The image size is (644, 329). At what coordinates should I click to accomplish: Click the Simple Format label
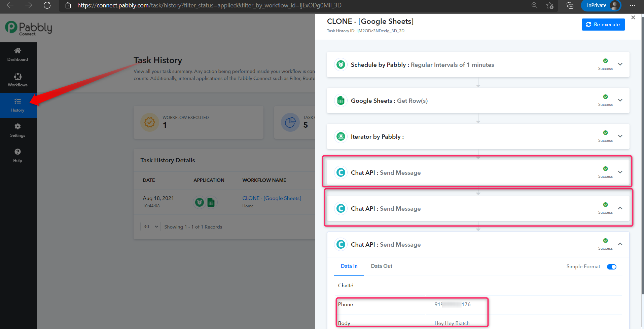(x=583, y=266)
